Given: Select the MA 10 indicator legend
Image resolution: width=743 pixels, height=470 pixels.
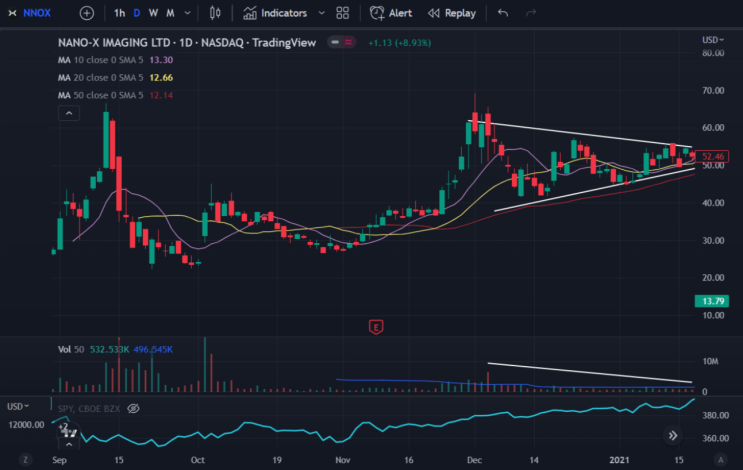Looking at the screenshot, I should (100, 60).
